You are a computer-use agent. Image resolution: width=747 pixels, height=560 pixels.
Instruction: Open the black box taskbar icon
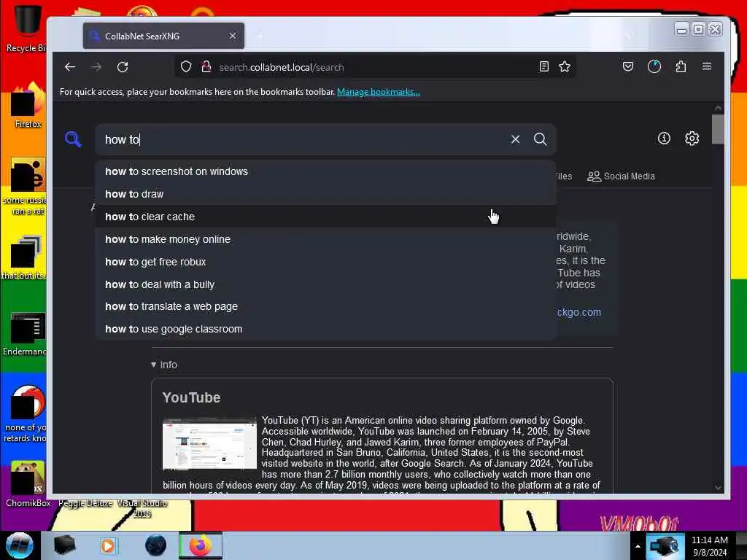pos(64,545)
